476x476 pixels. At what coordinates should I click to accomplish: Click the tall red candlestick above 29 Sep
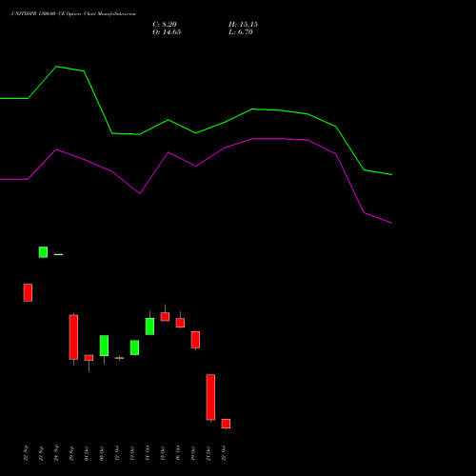[73, 337]
